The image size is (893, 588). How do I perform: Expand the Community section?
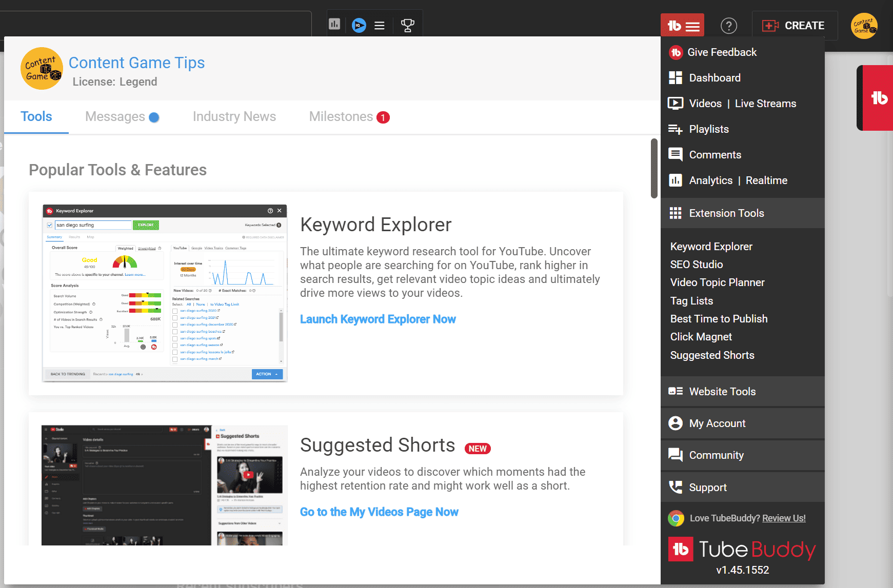click(716, 455)
